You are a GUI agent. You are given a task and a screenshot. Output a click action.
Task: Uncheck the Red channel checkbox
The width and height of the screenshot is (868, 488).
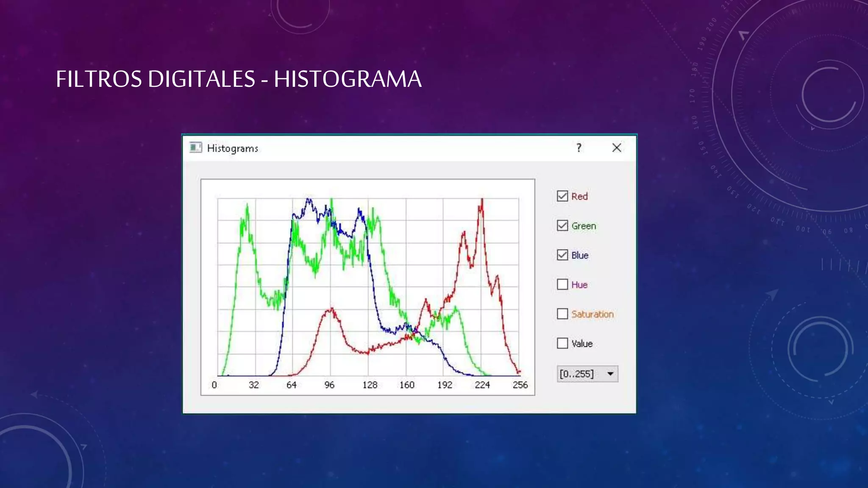pos(562,196)
